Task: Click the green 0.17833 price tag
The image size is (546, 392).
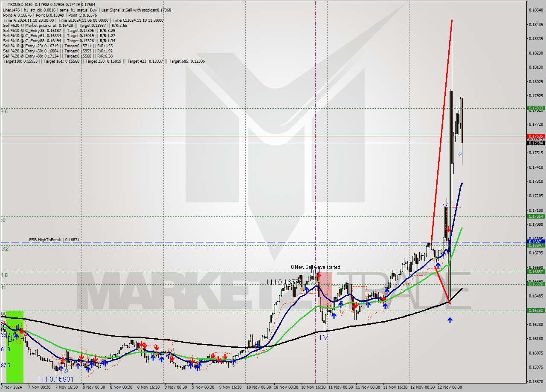Action: pyautogui.click(x=536, y=108)
